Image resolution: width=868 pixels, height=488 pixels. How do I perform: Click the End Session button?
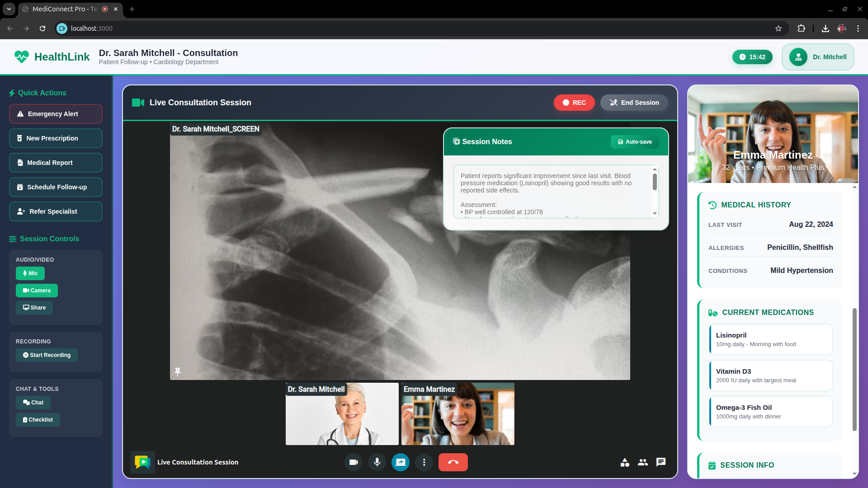634,103
